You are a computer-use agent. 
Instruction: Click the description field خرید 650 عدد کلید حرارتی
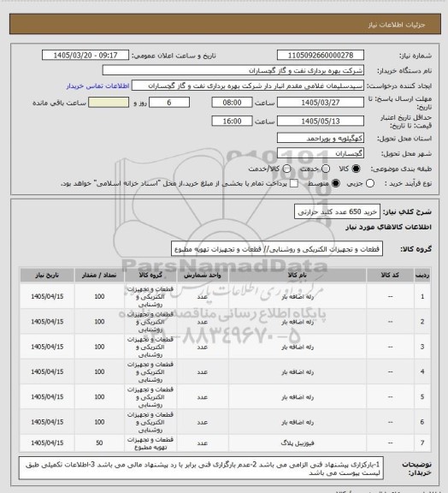337,212
